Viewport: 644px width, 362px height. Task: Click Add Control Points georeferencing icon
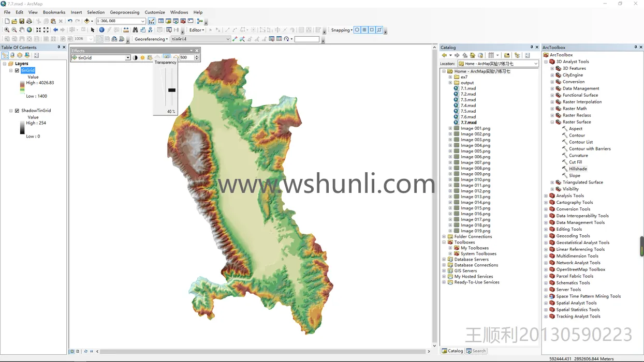tap(235, 39)
